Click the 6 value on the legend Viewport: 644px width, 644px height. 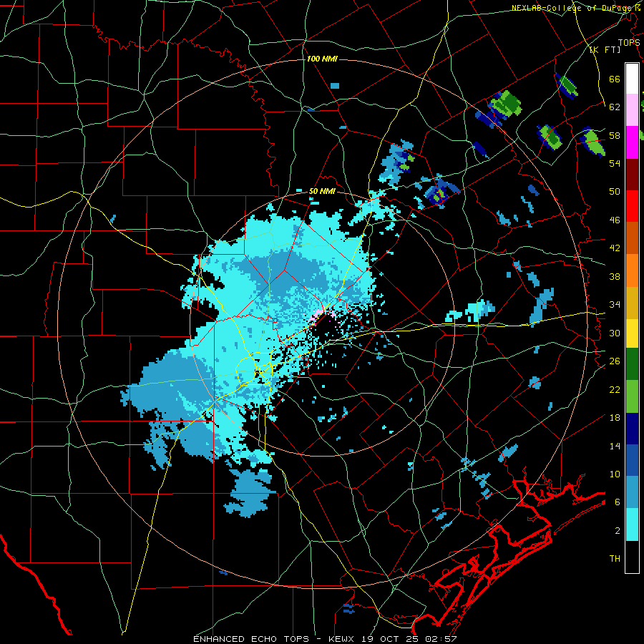tap(618, 502)
